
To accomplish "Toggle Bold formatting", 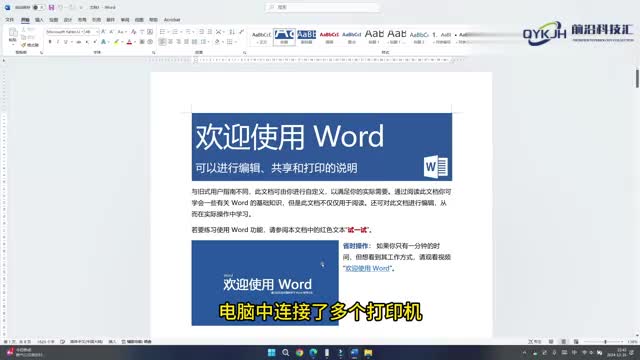I will click(x=50, y=42).
